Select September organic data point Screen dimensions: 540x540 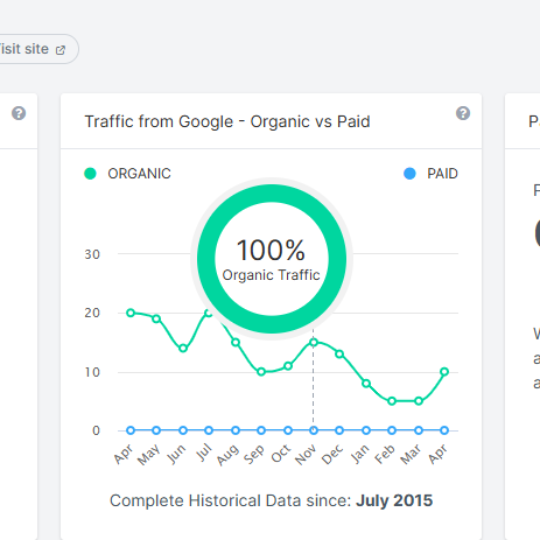point(261,372)
